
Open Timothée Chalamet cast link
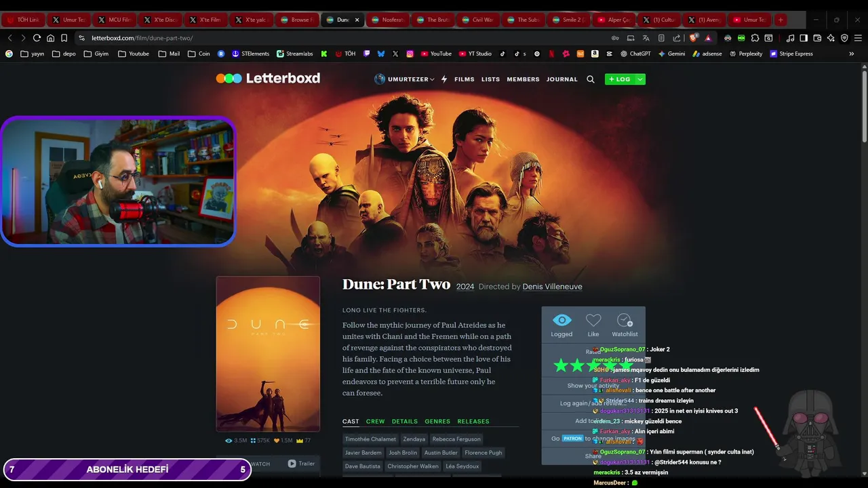coord(370,439)
